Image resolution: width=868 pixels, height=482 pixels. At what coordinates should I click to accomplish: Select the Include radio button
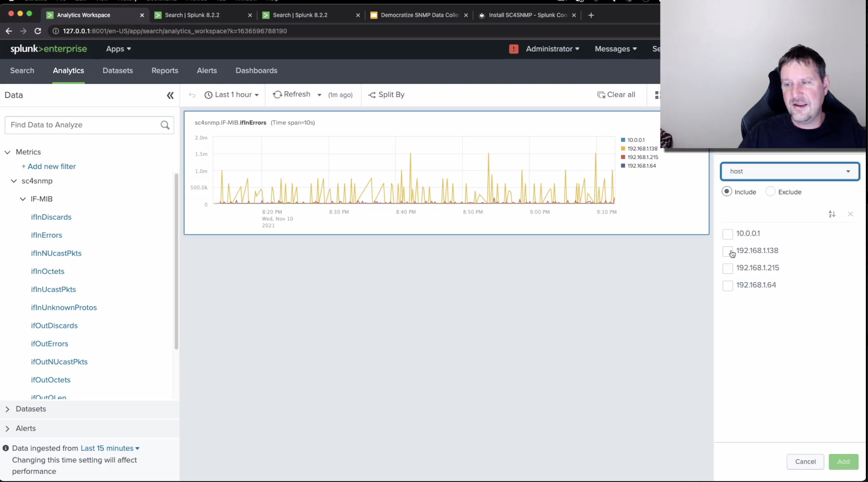(727, 191)
